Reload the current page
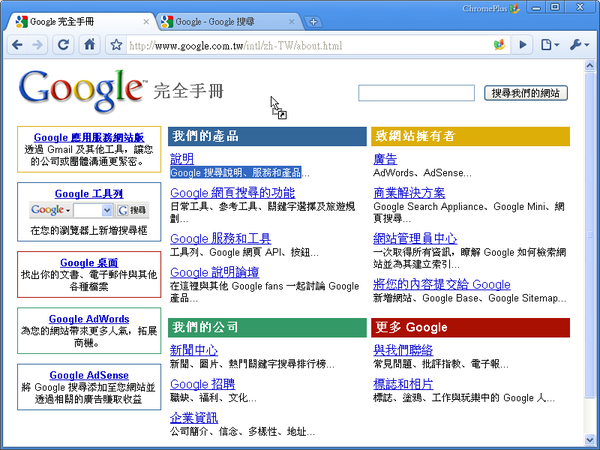Screen dimensions: 600x450 pos(63,45)
